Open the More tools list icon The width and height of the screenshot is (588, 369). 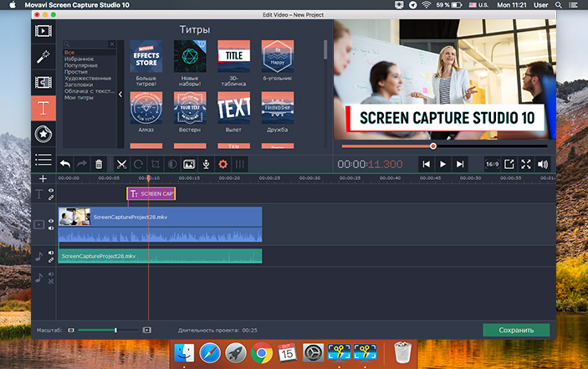[43, 160]
